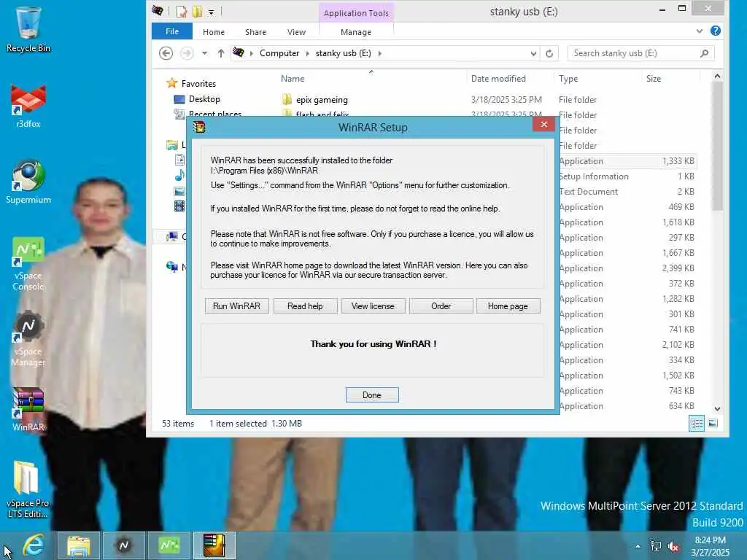This screenshot has height=560, width=747.
Task: Expand the breadcrumb arrow after stanky usb
Action: coord(379,53)
